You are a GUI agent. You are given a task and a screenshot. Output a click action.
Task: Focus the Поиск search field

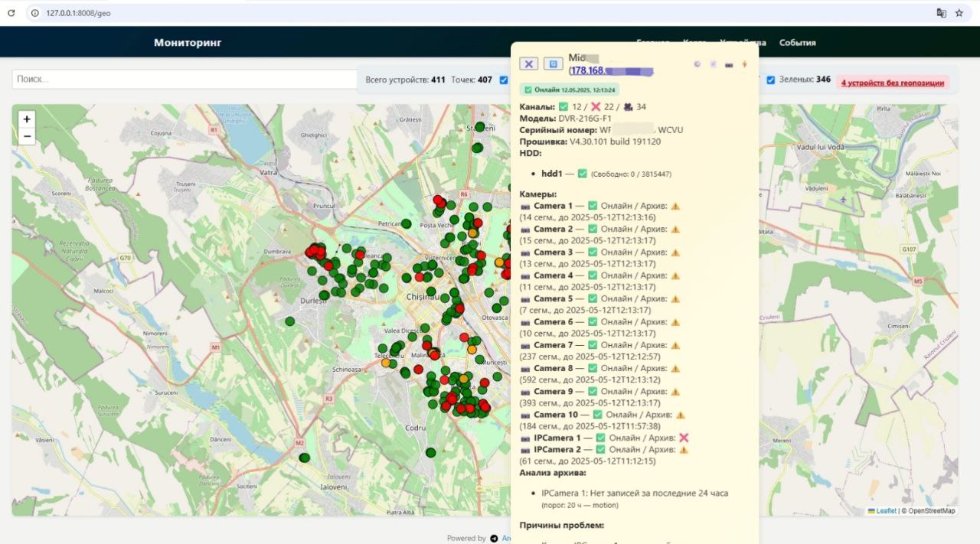(184, 79)
